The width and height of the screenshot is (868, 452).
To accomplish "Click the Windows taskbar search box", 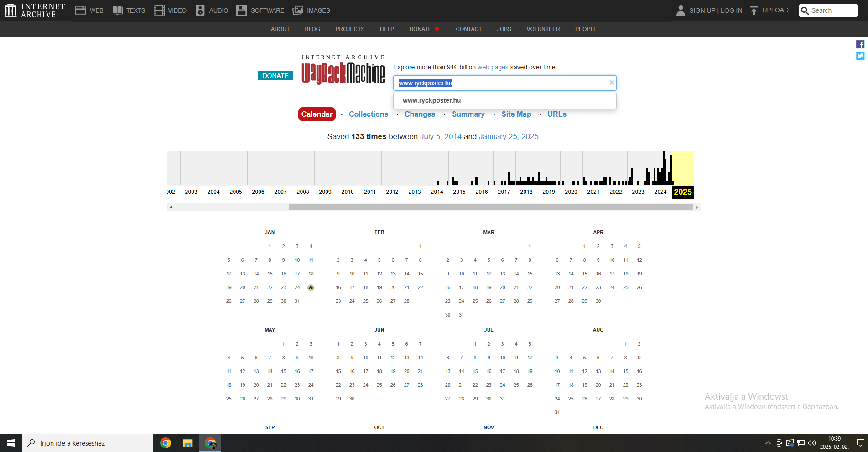I will (88, 443).
